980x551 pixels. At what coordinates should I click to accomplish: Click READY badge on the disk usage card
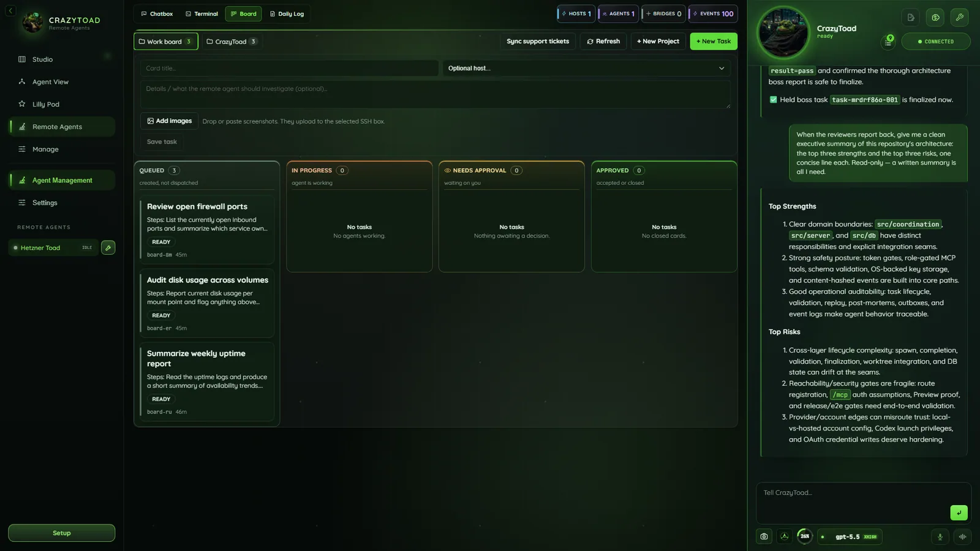(x=161, y=315)
